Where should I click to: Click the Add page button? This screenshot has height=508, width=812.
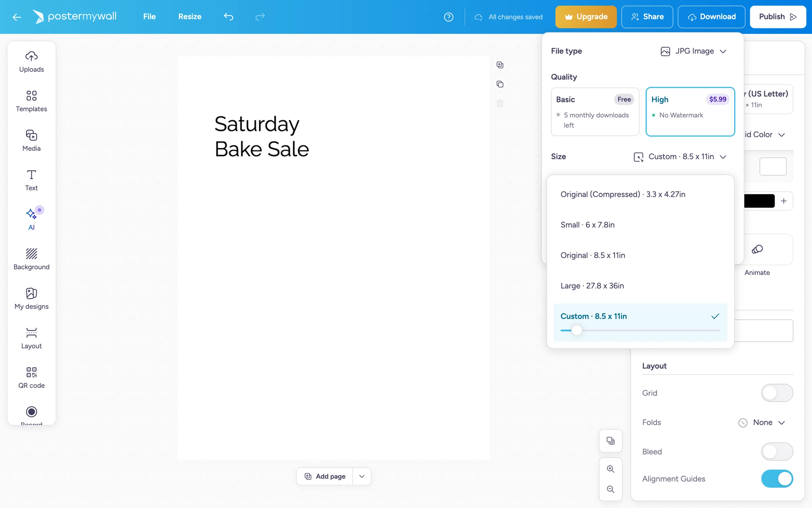click(325, 476)
